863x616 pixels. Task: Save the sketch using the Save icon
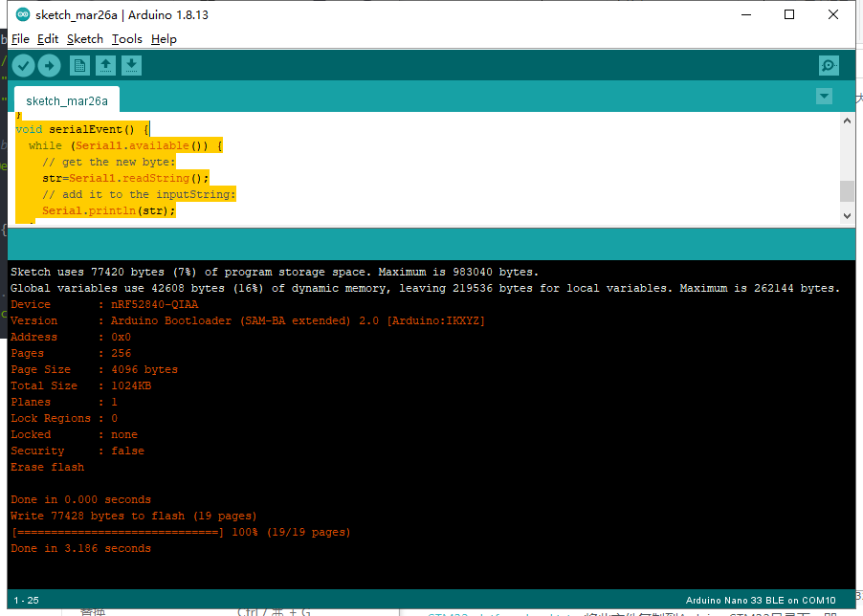[x=131, y=65]
